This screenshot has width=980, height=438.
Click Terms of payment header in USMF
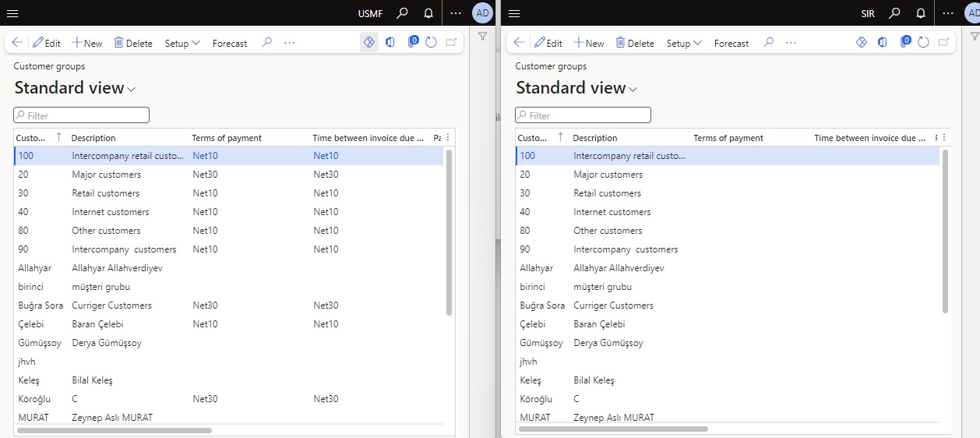coord(227,138)
